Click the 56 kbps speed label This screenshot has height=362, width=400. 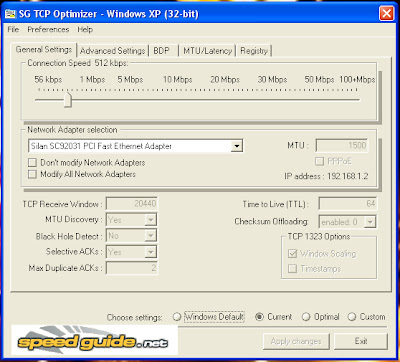pos(48,80)
